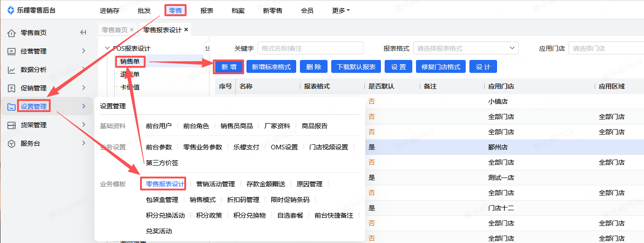Image resolution: width=644 pixels, height=243 pixels.
Task: Open the 新零售 menu
Action: tap(273, 10)
